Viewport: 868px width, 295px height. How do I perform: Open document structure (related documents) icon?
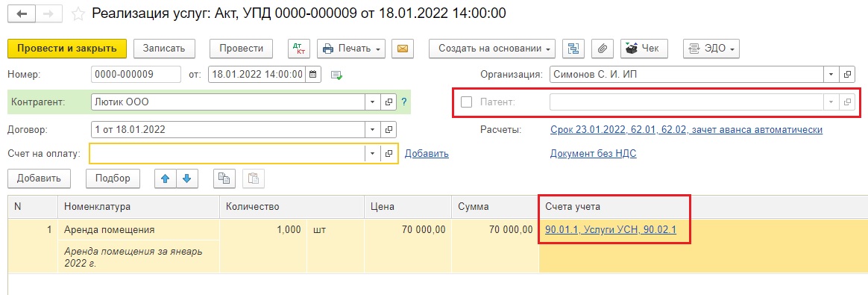point(573,49)
